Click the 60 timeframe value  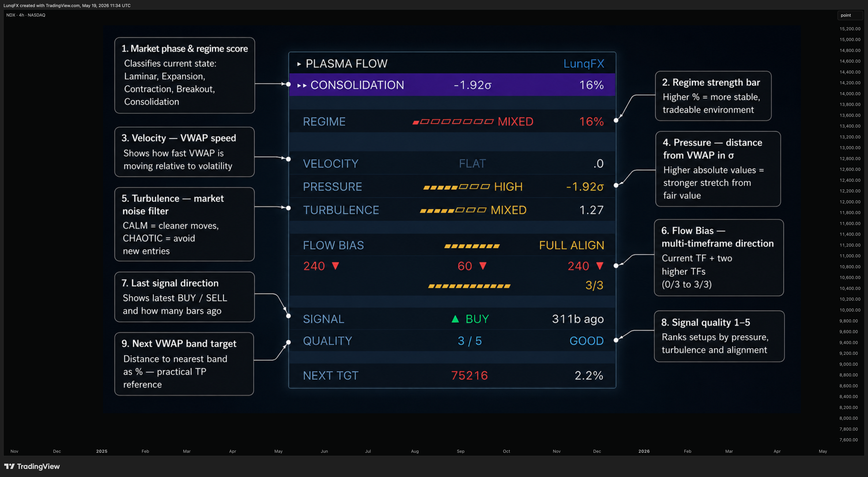(x=465, y=266)
